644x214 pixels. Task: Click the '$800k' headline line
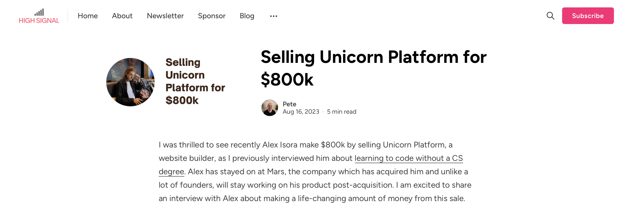tap(287, 80)
